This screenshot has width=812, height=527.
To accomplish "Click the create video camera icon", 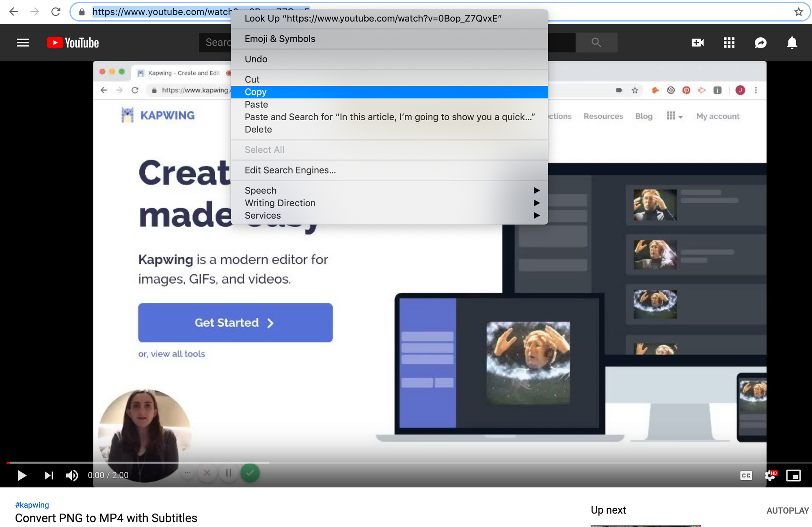I will coord(698,43).
